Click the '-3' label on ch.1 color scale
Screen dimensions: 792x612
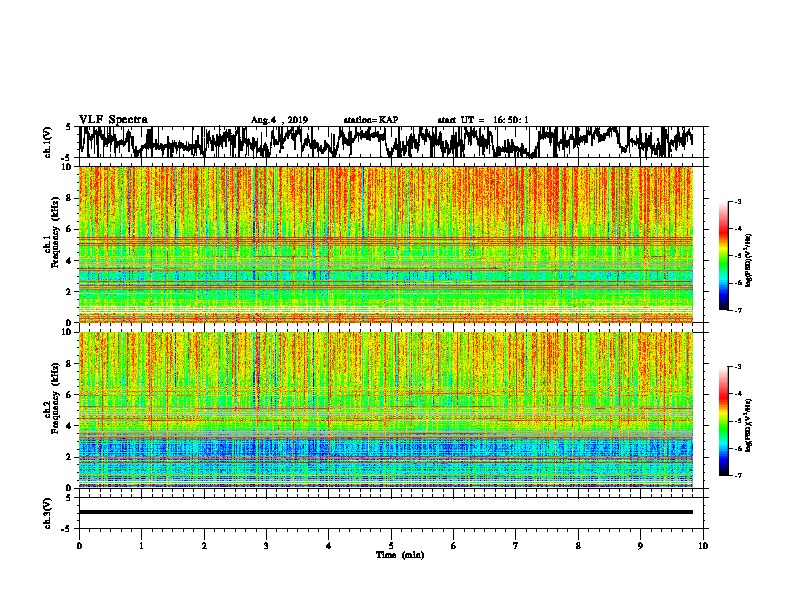click(737, 201)
